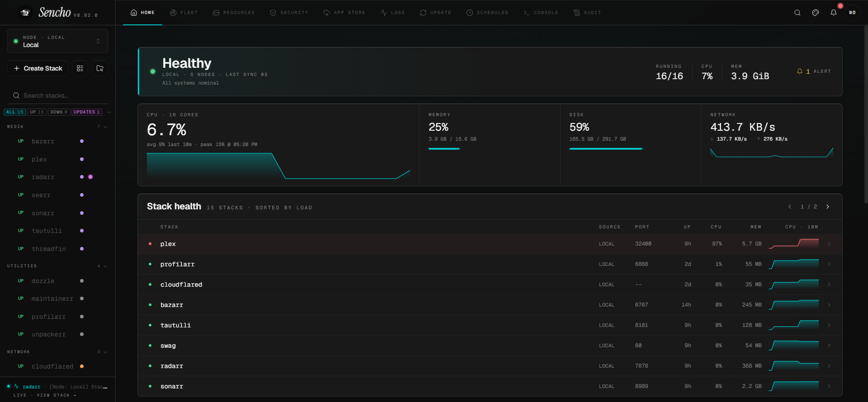Open the Logs tab

[393, 13]
